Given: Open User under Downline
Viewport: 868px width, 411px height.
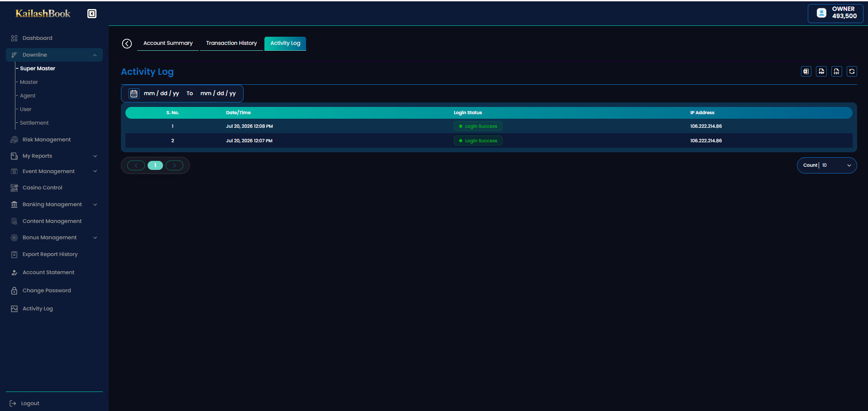Looking at the screenshot, I should tap(26, 109).
